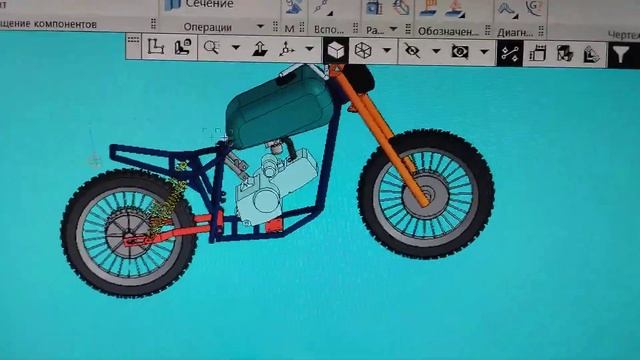Click the section view icon with dashes
The width and height of the screenshot is (640, 360).
[x=537, y=53]
